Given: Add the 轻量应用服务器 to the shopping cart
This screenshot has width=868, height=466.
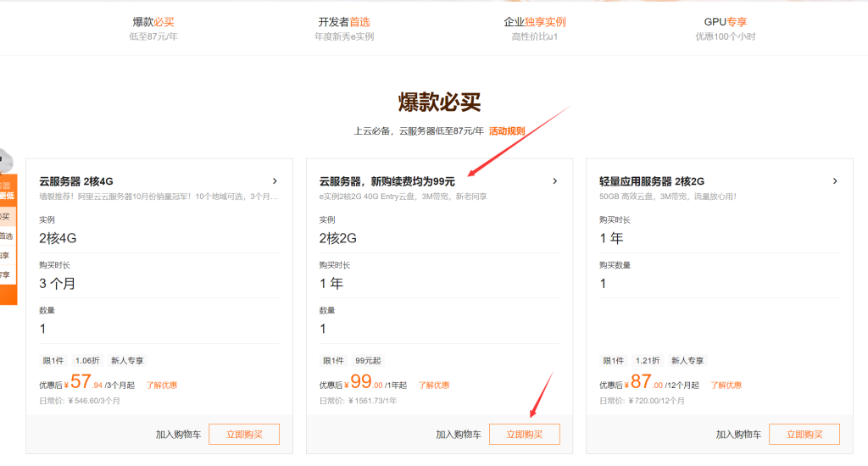Looking at the screenshot, I should (x=738, y=435).
